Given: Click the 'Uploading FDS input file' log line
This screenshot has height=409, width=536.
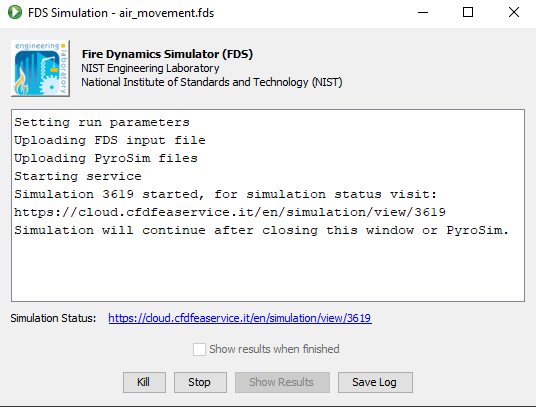Looking at the screenshot, I should click(x=110, y=141).
